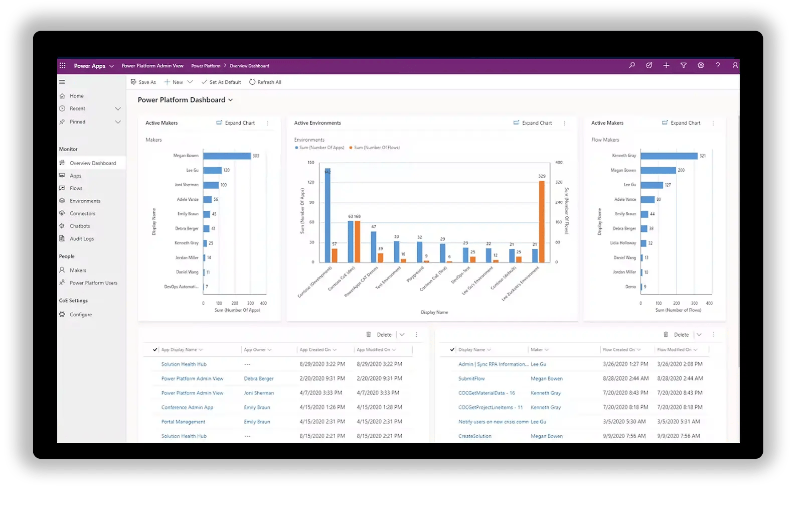Click the Power Platform breadcrumb

206,66
